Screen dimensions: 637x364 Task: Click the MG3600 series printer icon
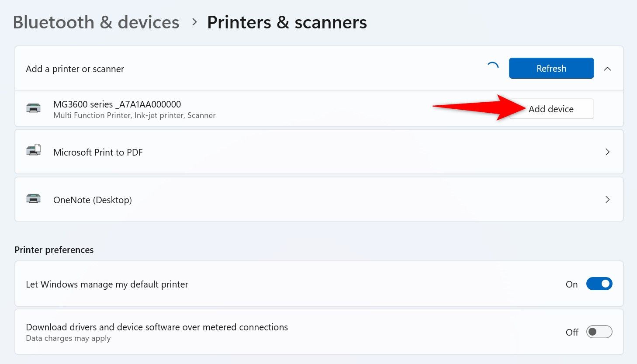(x=34, y=108)
